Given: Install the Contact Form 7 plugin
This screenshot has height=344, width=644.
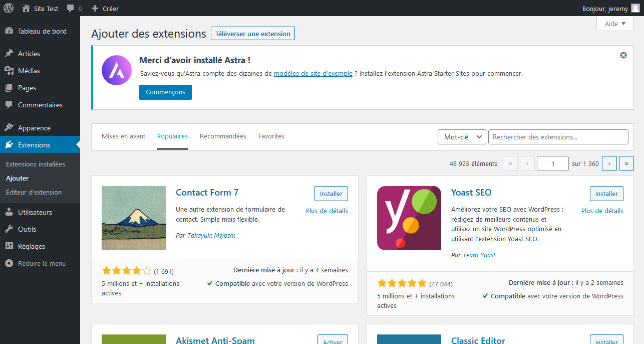Looking at the screenshot, I should coord(331,194).
